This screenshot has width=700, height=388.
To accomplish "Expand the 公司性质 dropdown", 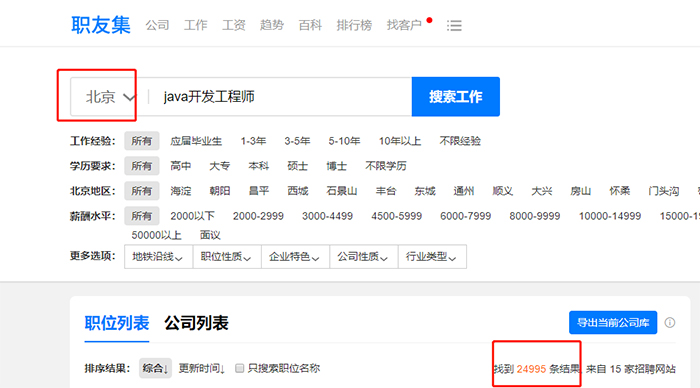I will click(x=363, y=257).
